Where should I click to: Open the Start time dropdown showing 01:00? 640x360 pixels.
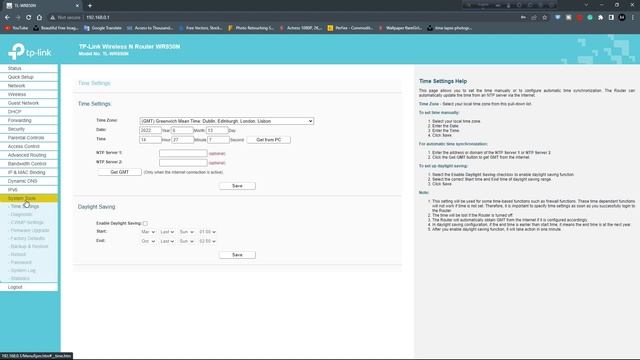click(207, 232)
